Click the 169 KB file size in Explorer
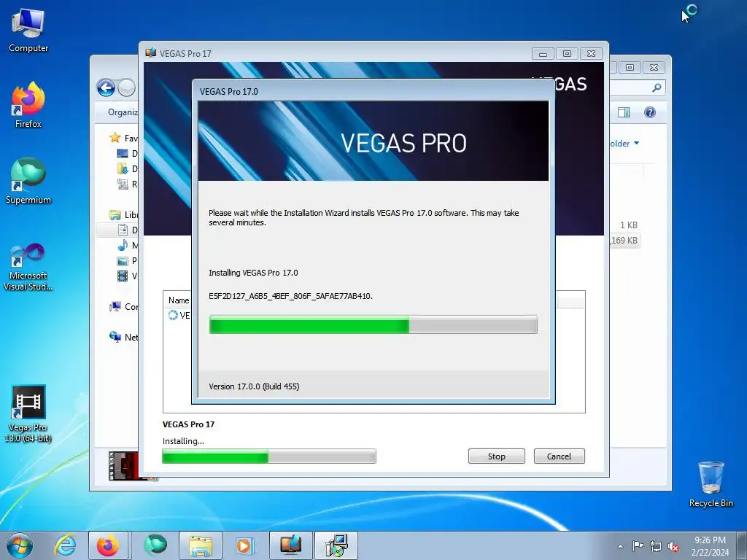Screen dimensions: 747x560 pos(624,241)
